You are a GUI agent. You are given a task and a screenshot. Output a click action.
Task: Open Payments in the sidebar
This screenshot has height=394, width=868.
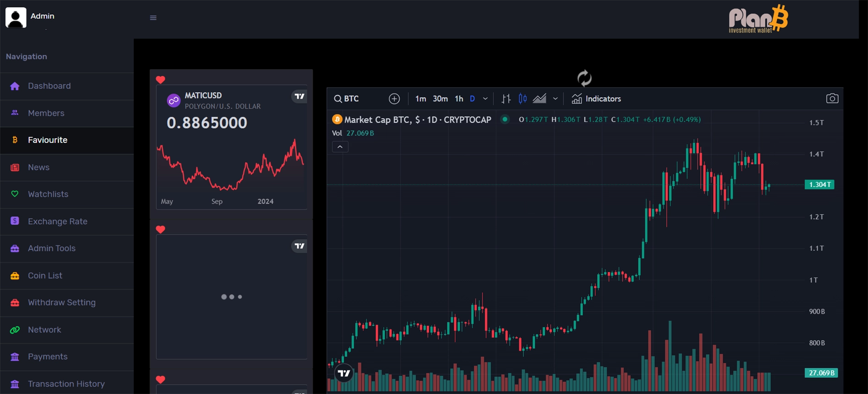pos(67,356)
